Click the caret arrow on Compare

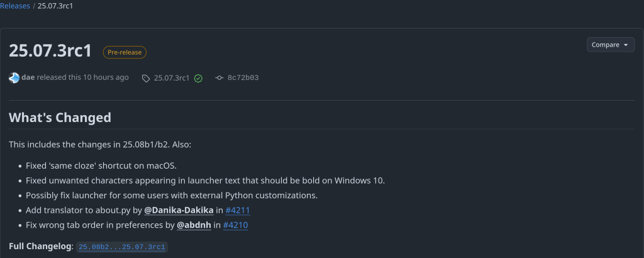coord(626,45)
